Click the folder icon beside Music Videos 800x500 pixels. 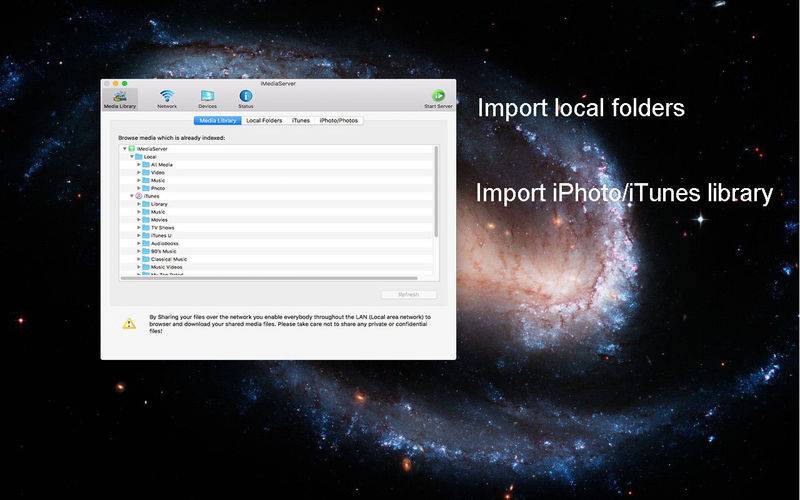(x=146, y=267)
